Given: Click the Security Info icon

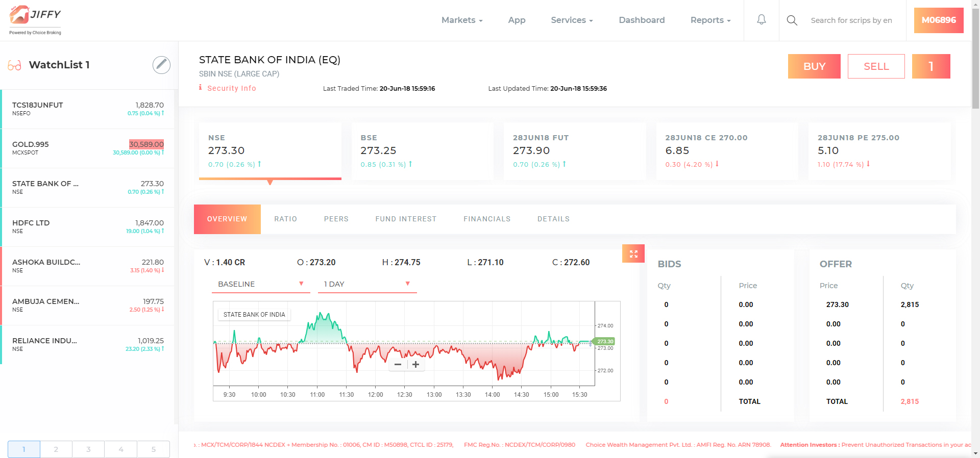Looking at the screenshot, I should coord(200,88).
